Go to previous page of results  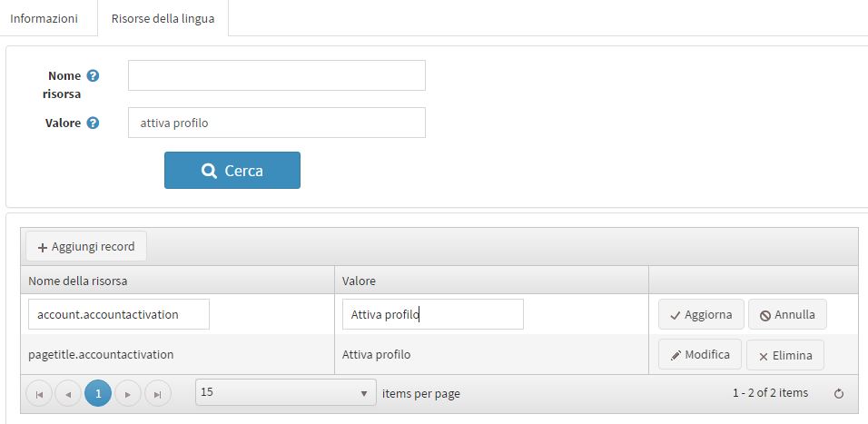[x=68, y=393]
